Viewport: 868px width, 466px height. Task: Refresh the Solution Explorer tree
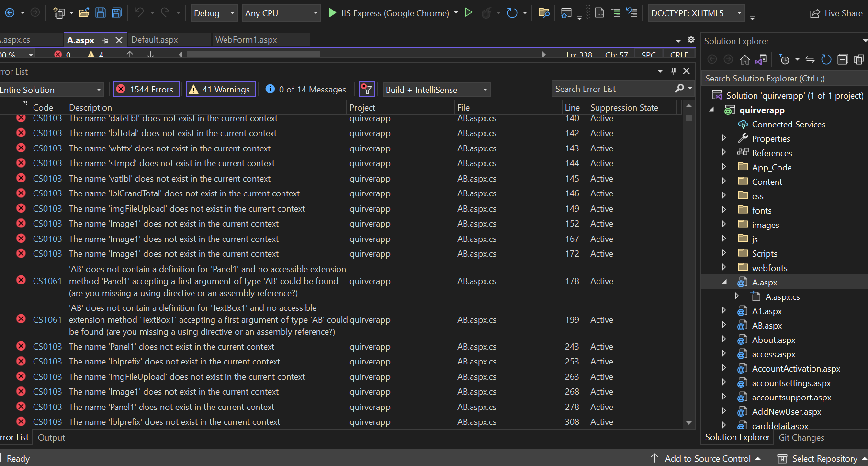click(826, 59)
